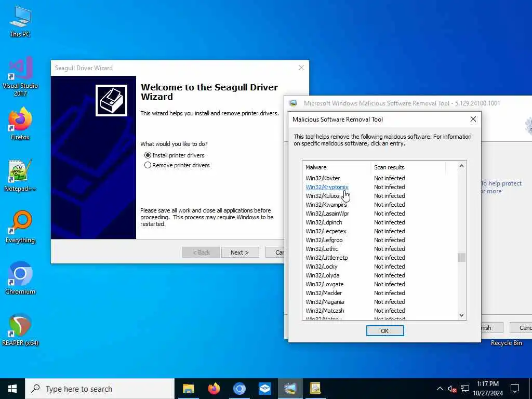Image resolution: width=532 pixels, height=399 pixels.
Task: Select the Win32/Lethic entry
Action: click(322, 249)
